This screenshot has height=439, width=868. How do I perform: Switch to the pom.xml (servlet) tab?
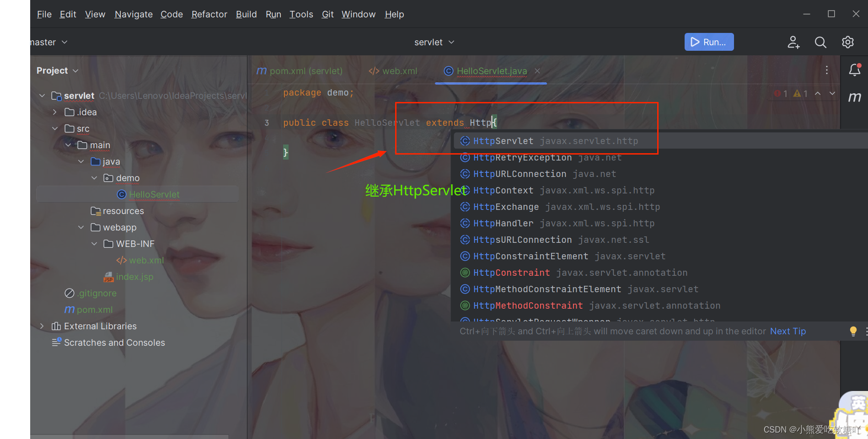click(300, 71)
